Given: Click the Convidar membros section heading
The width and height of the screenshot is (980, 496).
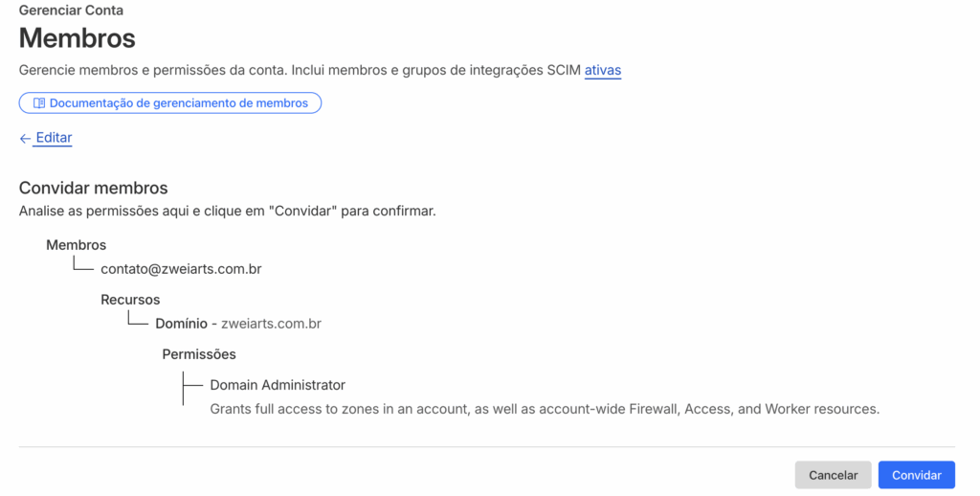Looking at the screenshot, I should 94,188.
